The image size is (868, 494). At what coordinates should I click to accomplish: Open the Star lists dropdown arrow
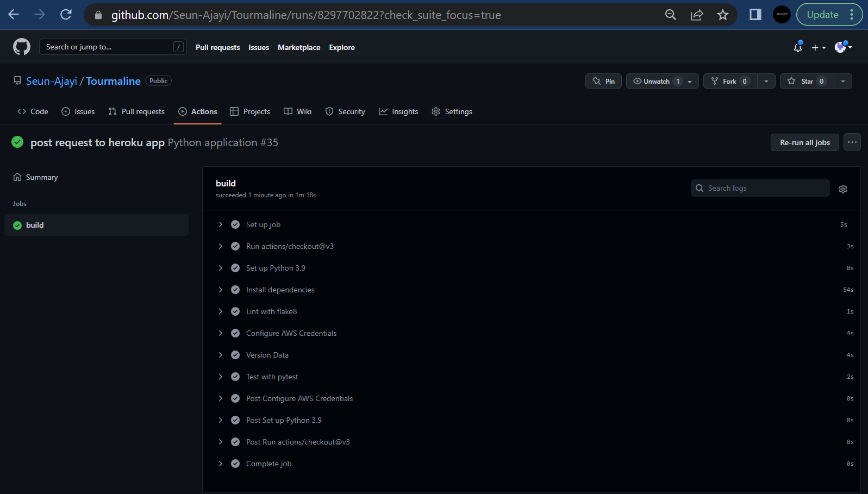click(843, 81)
